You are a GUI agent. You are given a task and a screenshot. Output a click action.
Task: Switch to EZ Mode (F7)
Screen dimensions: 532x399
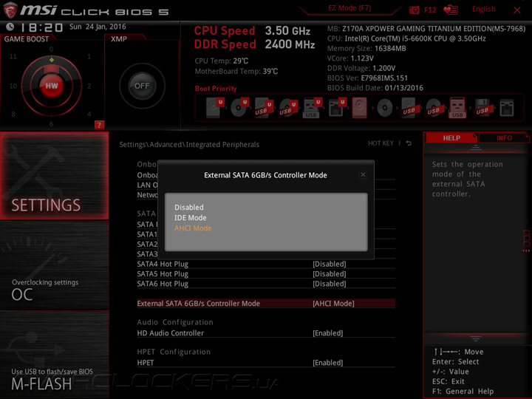point(349,8)
